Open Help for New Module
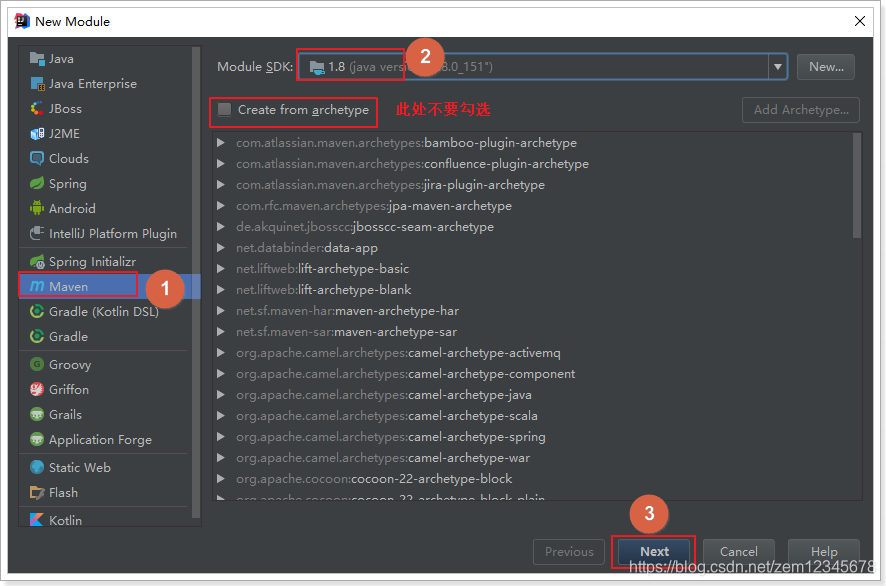886x586 pixels. pyautogui.click(x=824, y=552)
